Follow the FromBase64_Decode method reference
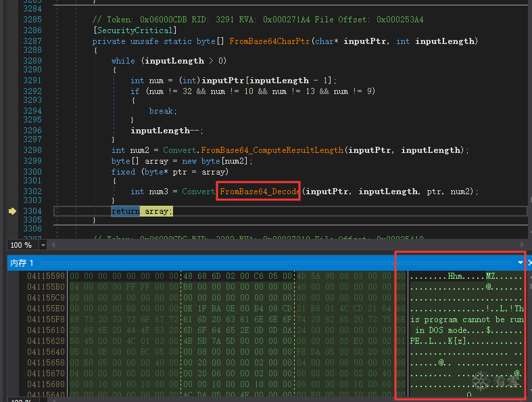 tap(260, 192)
